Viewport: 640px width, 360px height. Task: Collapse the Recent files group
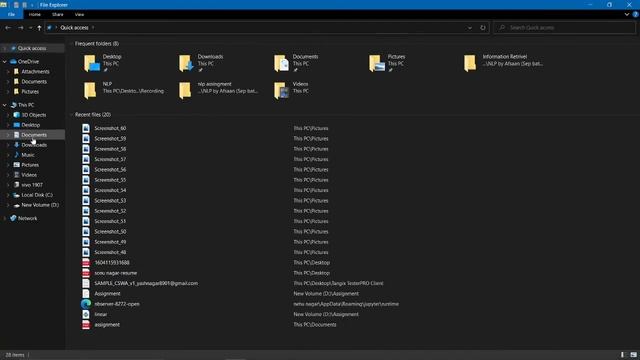pos(72,115)
